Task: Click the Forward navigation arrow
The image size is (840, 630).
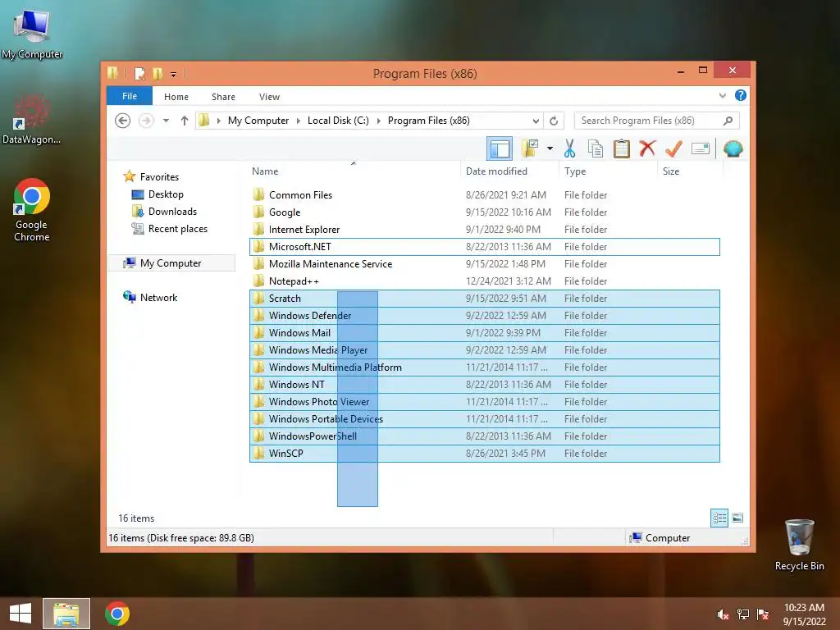Action: tap(146, 121)
